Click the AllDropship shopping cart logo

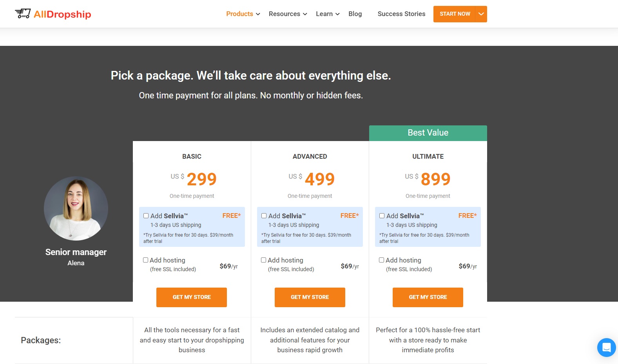[23, 14]
